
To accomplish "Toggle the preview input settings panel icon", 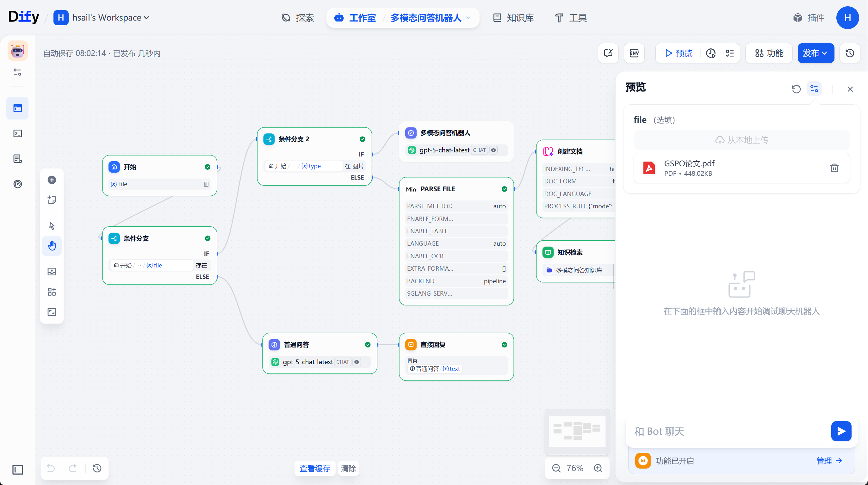I will [814, 89].
